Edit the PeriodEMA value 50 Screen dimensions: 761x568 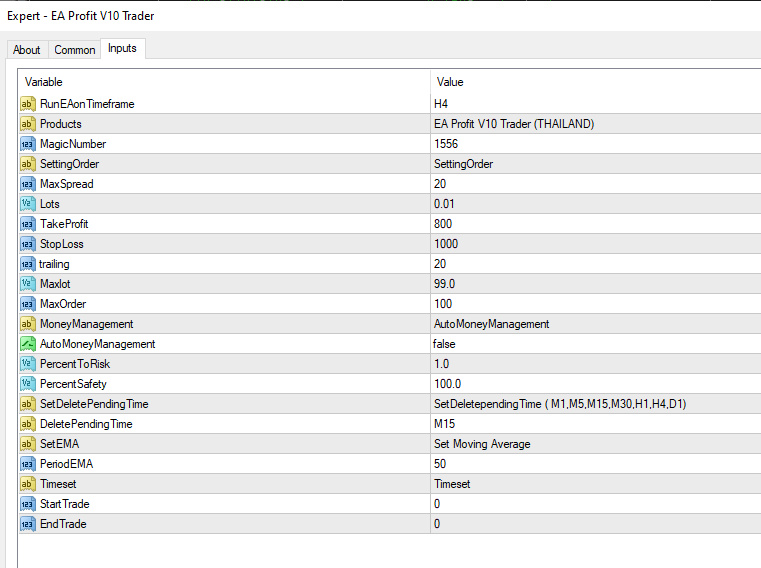440,464
